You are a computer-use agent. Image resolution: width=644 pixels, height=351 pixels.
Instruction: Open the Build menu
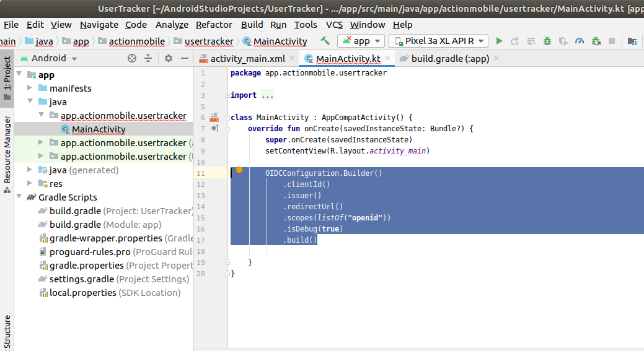coord(252,25)
